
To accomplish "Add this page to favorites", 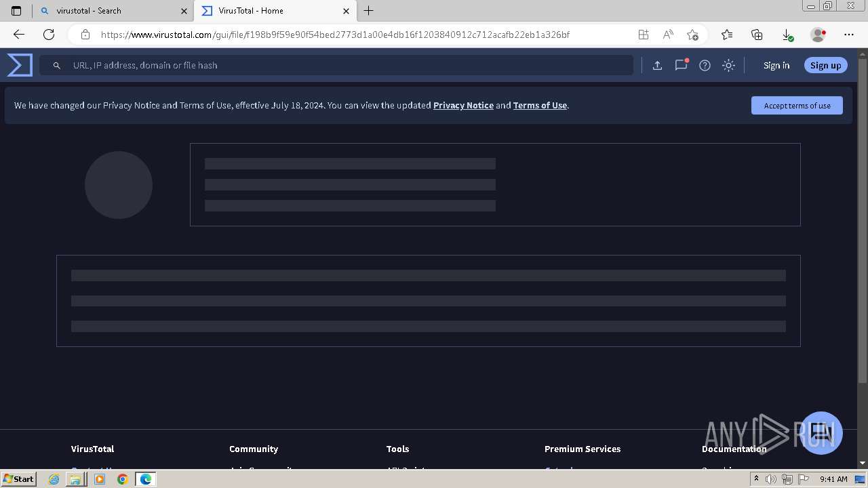I will click(x=692, y=35).
